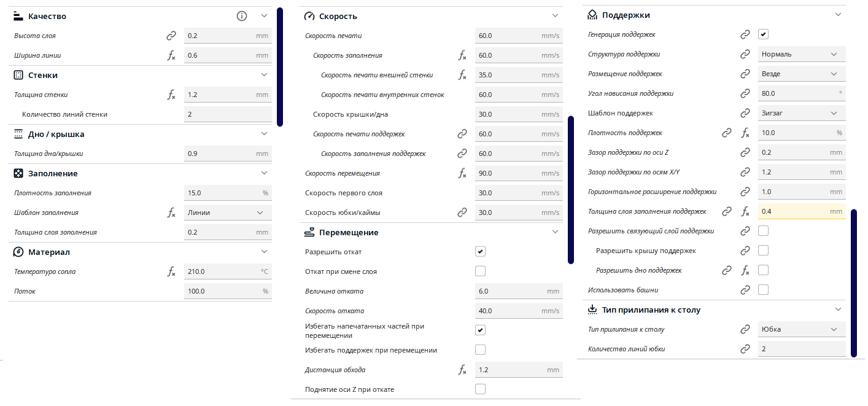Click the fx icon beside Температура сопла
The height and width of the screenshot is (406, 868).
pos(171,271)
